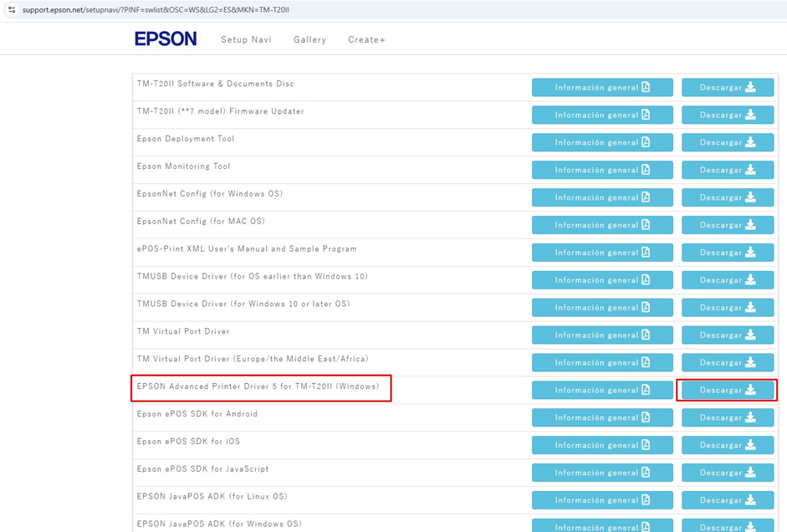
Task: Click info document icon for ePOS-Print XML manual
Action: (x=646, y=253)
